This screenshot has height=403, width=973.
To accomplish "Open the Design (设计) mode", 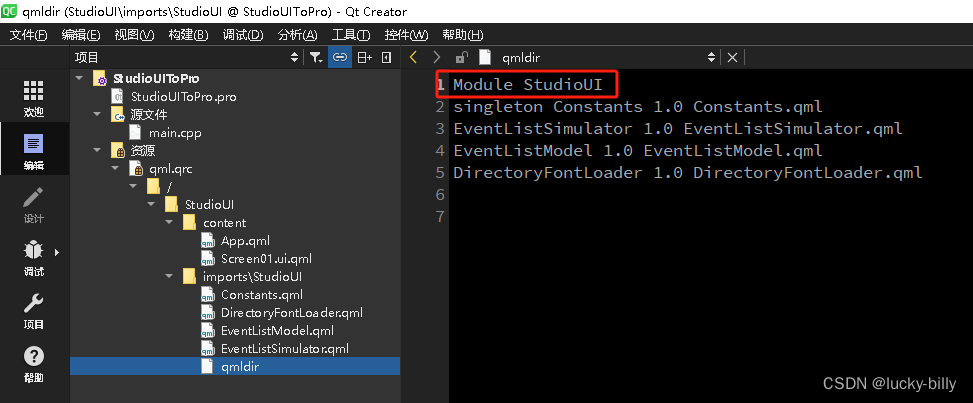I will [x=34, y=205].
